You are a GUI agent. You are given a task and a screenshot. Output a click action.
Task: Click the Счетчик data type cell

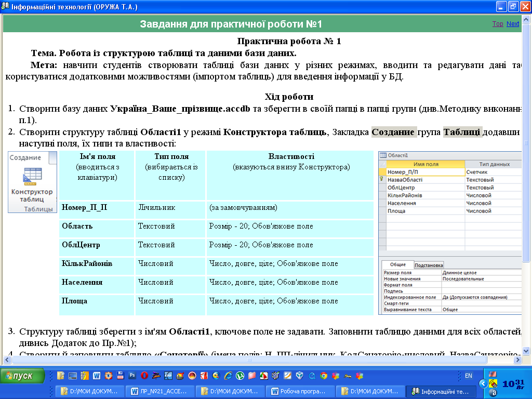click(493, 171)
